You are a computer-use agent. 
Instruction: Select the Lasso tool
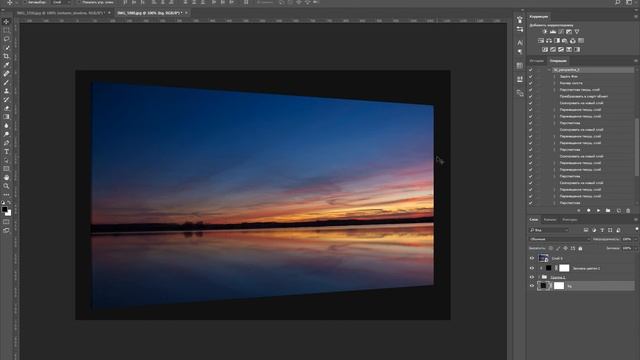tap(6, 39)
